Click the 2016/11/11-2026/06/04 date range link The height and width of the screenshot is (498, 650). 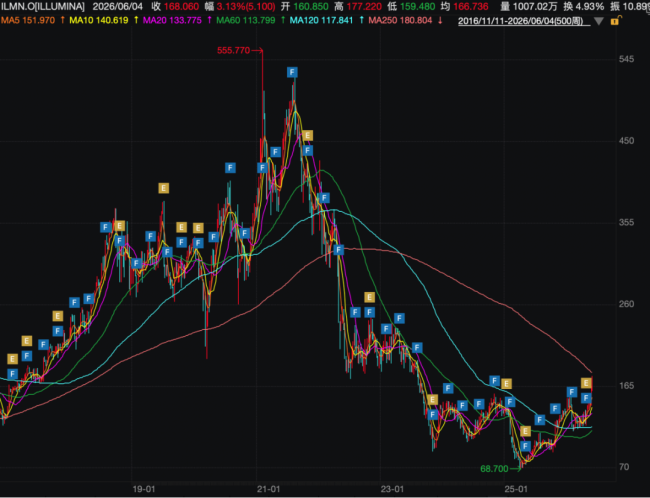click(524, 21)
